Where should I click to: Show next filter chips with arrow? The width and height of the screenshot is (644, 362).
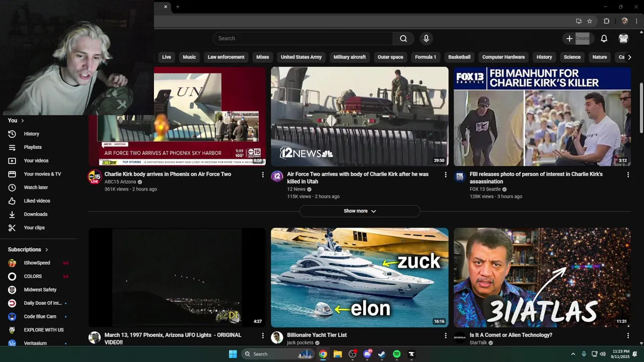click(629, 57)
